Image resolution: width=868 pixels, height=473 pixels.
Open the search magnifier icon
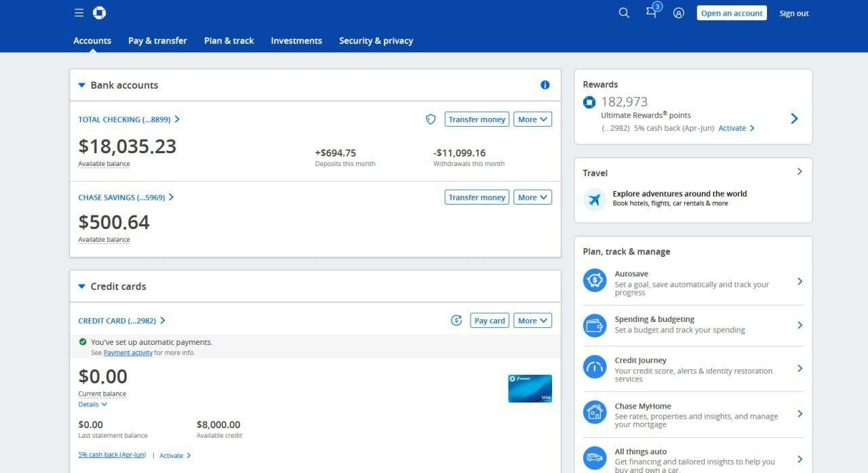click(x=624, y=13)
